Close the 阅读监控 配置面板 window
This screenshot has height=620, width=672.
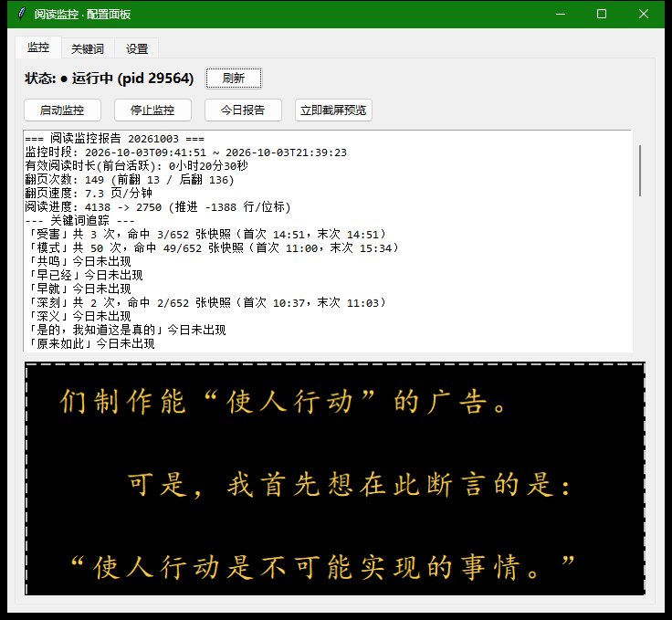coord(644,14)
